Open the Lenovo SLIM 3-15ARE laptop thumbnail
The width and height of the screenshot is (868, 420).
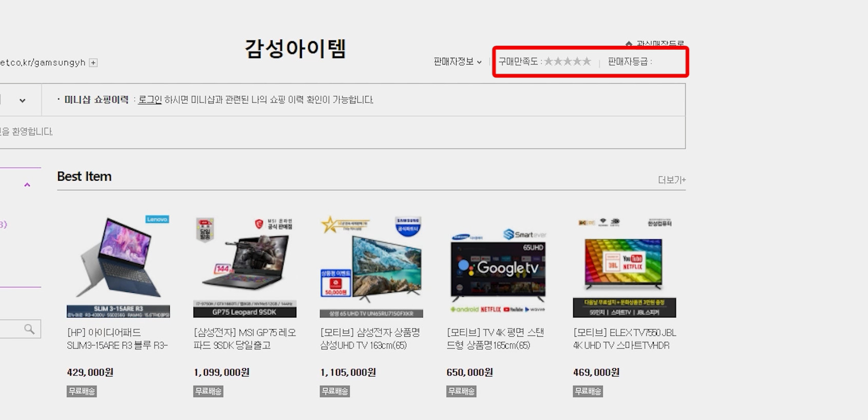point(118,266)
